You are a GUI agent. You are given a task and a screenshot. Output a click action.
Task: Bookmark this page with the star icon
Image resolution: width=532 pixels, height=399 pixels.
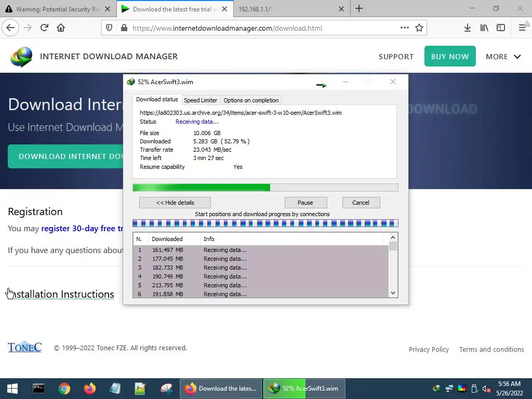(419, 28)
